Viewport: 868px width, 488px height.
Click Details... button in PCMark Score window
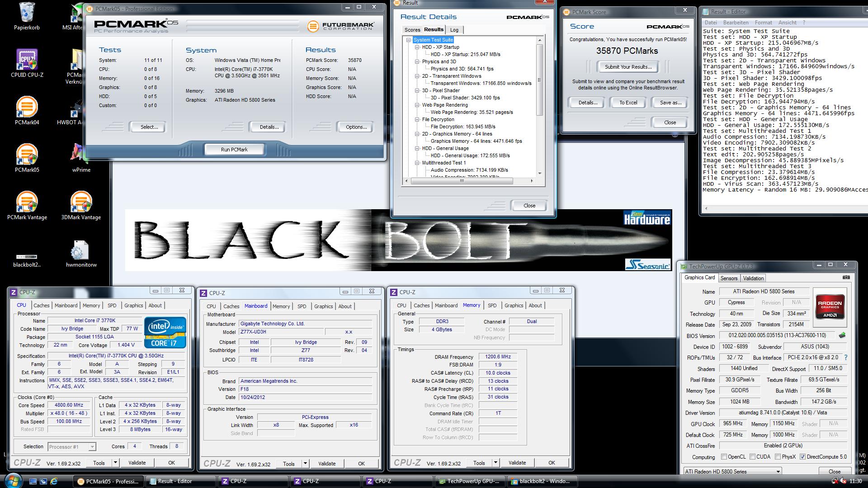point(588,103)
